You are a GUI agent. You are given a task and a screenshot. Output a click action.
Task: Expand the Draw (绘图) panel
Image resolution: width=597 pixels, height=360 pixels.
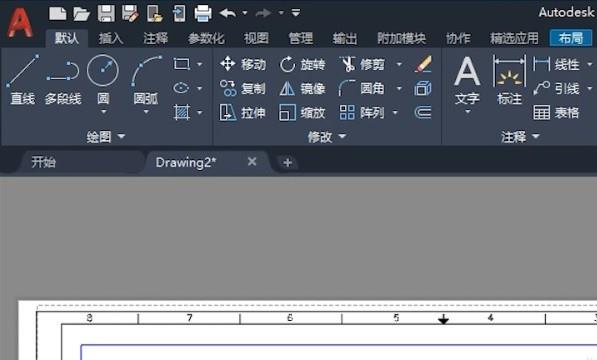point(106,137)
